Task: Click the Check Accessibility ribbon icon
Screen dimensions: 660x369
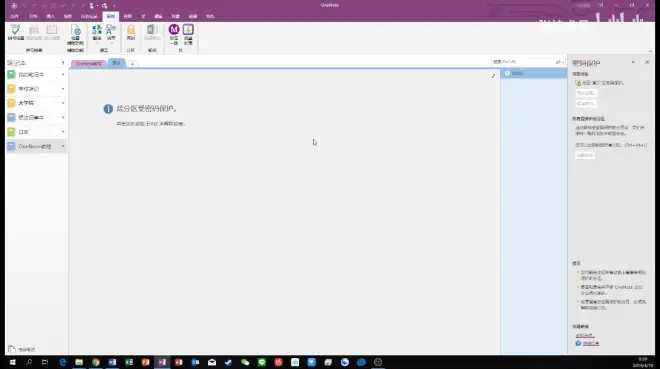Action: (75, 35)
